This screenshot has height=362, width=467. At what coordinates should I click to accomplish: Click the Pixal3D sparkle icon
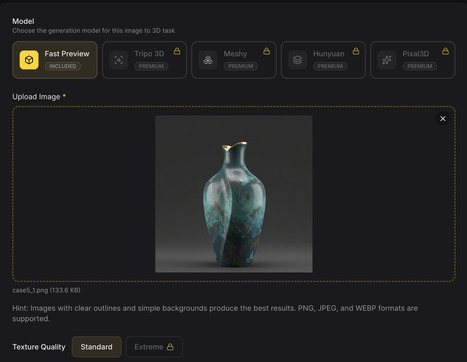click(x=387, y=60)
